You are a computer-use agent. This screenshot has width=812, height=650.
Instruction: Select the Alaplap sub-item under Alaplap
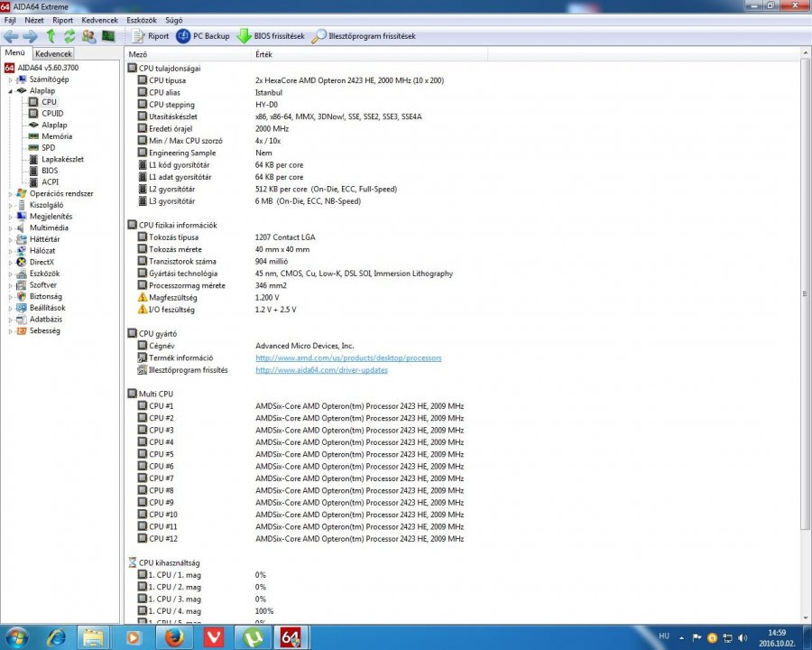tap(54, 125)
